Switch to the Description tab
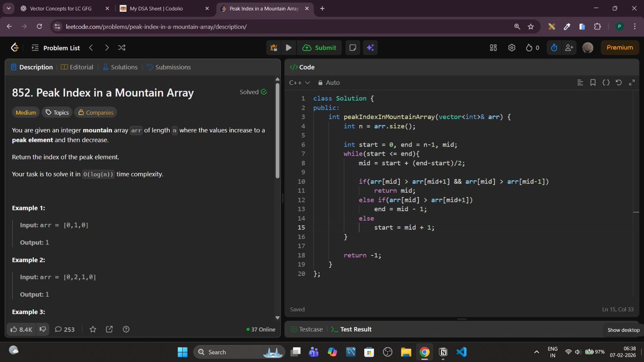Viewport: 644px width, 362px height. (32, 67)
